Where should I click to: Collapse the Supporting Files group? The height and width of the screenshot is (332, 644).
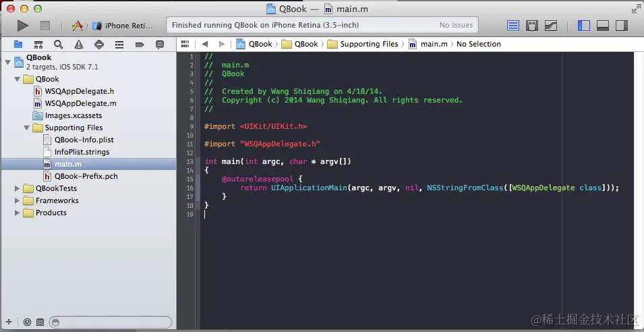pos(27,128)
